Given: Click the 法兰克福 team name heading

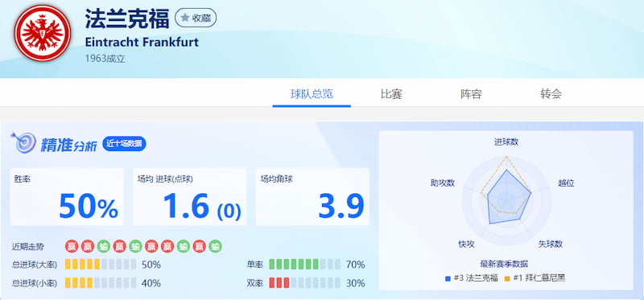Looking at the screenshot, I should point(127,18).
